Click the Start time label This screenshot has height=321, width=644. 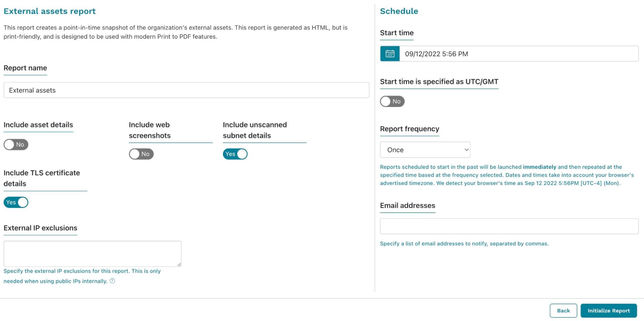397,33
